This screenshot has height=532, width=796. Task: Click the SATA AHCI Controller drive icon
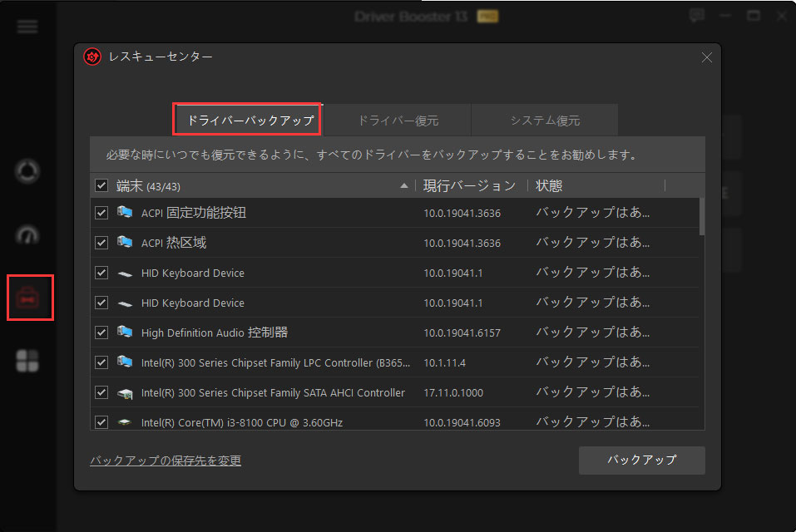[125, 393]
